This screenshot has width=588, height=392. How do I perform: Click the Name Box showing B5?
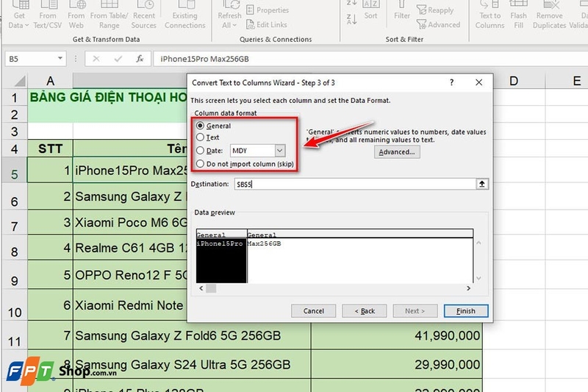tap(32, 59)
